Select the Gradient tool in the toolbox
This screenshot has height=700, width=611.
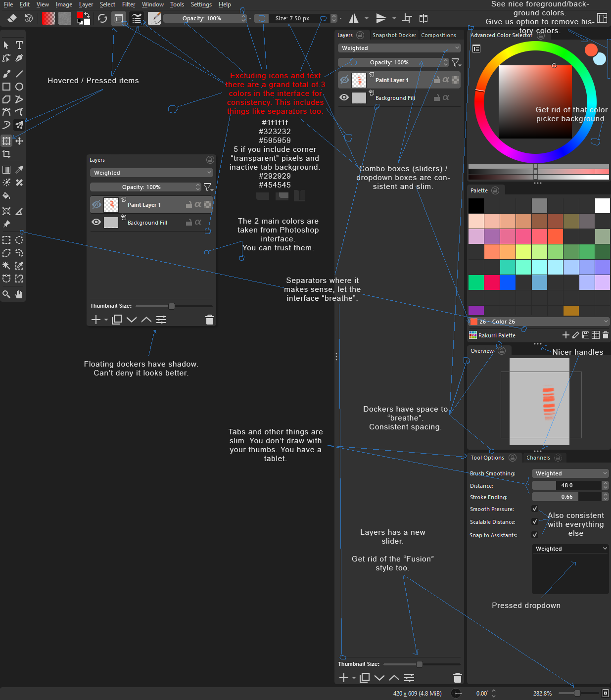point(6,170)
